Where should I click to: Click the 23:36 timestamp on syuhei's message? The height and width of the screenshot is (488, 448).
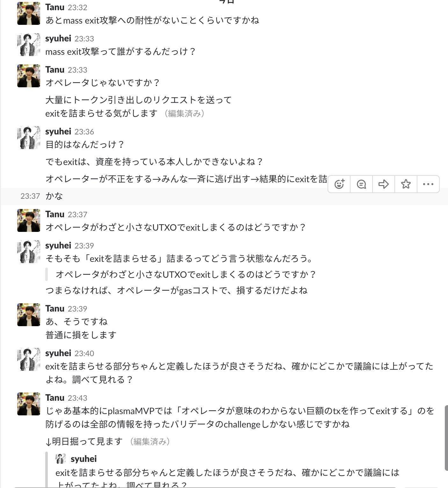[84, 132]
